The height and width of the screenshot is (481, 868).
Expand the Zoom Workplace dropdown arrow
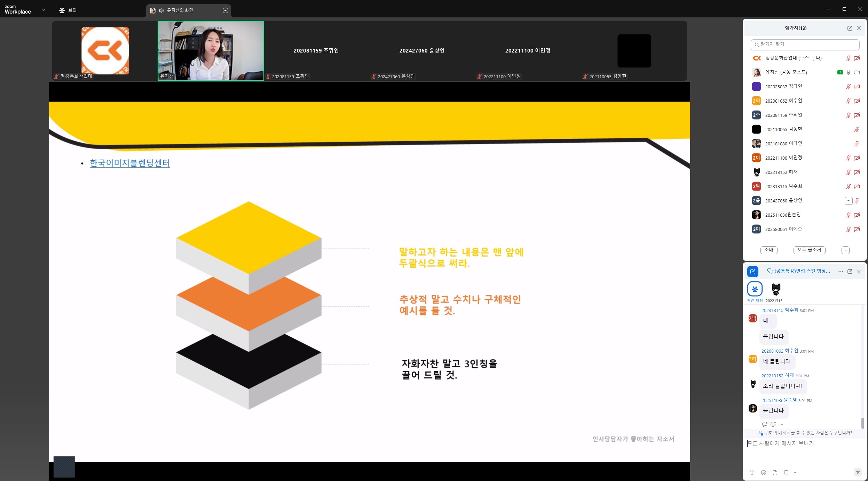[44, 10]
